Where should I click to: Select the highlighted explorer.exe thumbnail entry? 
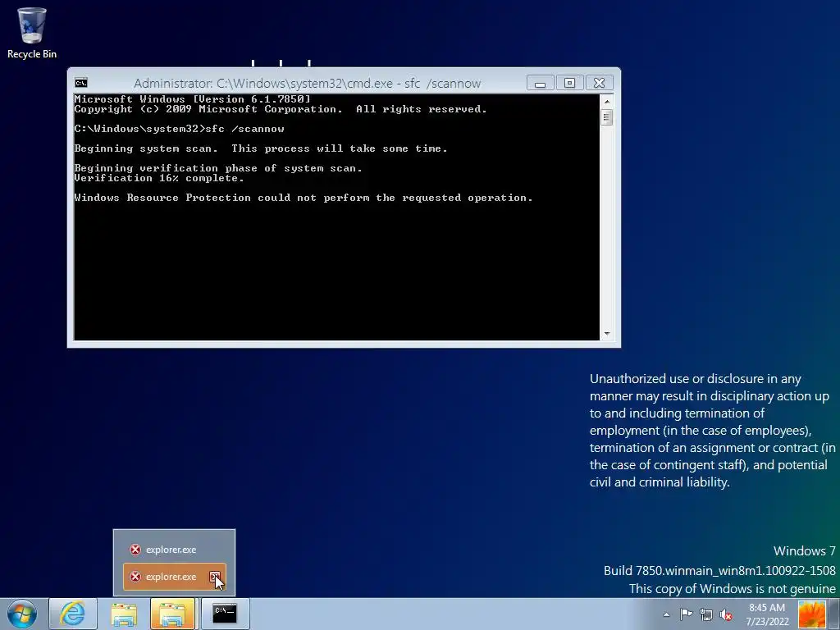(x=174, y=577)
